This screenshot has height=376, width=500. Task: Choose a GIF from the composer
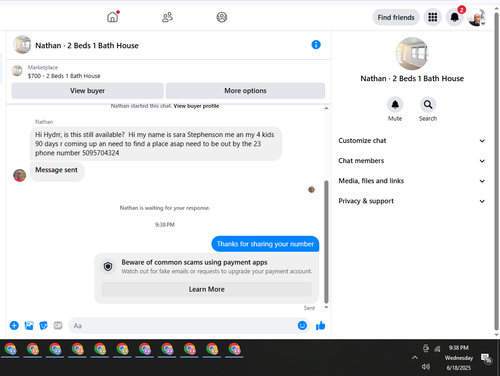click(58, 325)
